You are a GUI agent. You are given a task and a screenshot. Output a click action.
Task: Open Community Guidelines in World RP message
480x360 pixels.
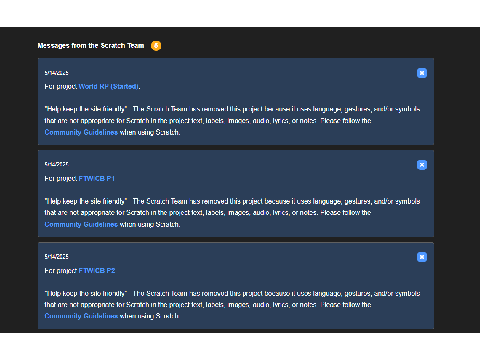(81, 132)
